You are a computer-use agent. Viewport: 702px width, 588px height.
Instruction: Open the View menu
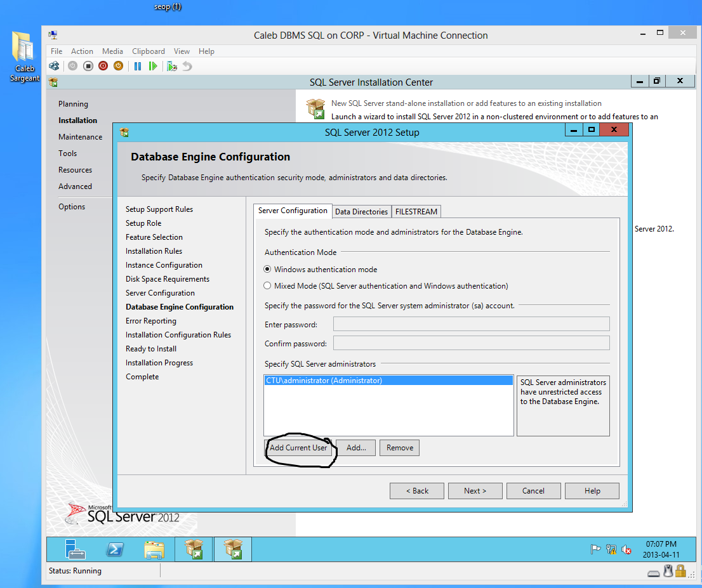(x=182, y=51)
